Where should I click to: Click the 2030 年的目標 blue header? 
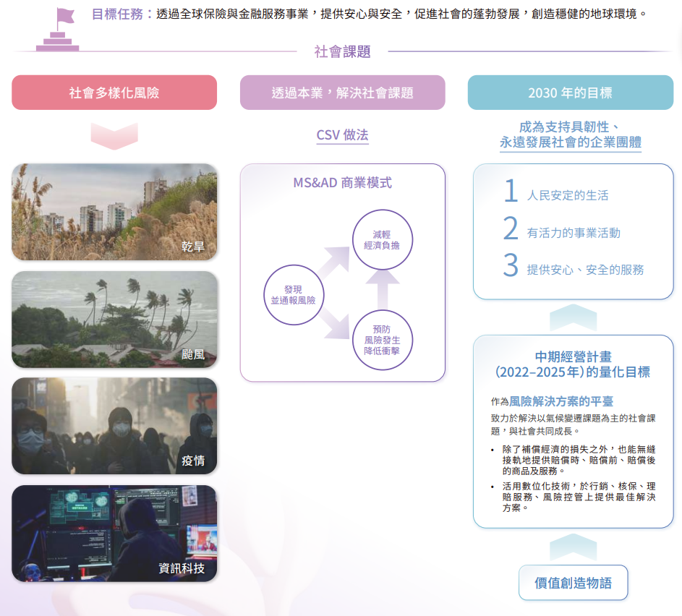570,93
